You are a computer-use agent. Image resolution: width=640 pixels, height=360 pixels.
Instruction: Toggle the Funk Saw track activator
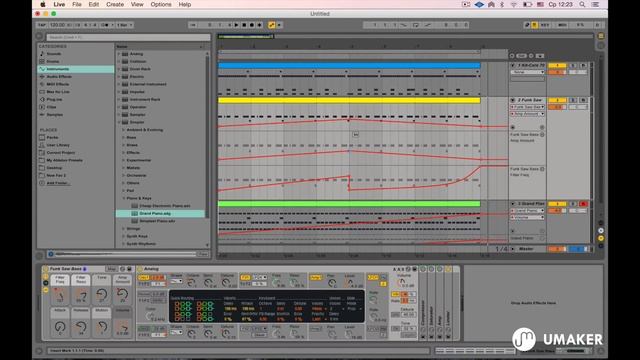pyautogui.click(x=557, y=100)
